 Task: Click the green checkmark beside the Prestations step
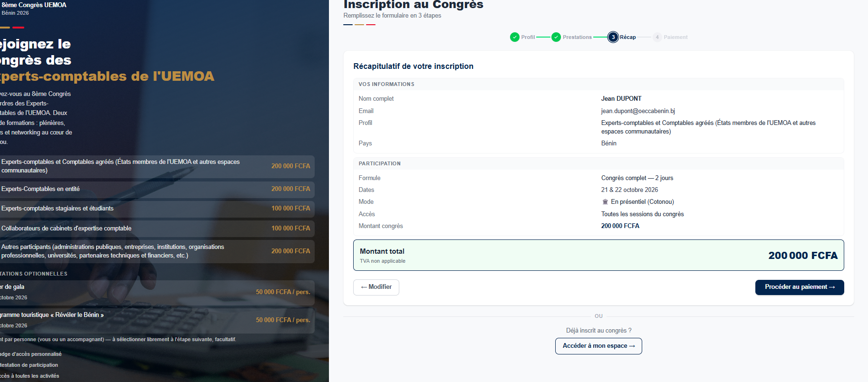[x=556, y=37]
